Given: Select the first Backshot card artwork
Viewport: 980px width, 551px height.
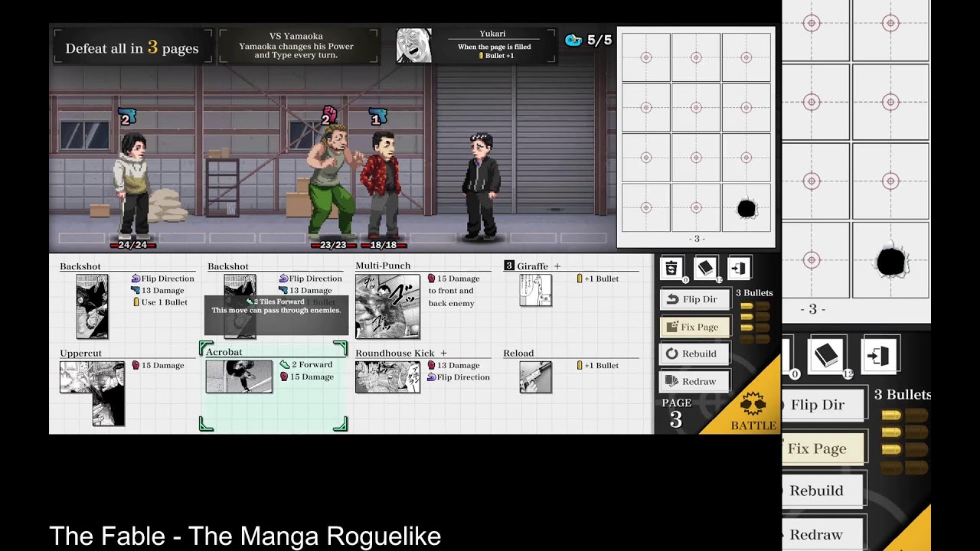Looking at the screenshot, I should click(92, 306).
